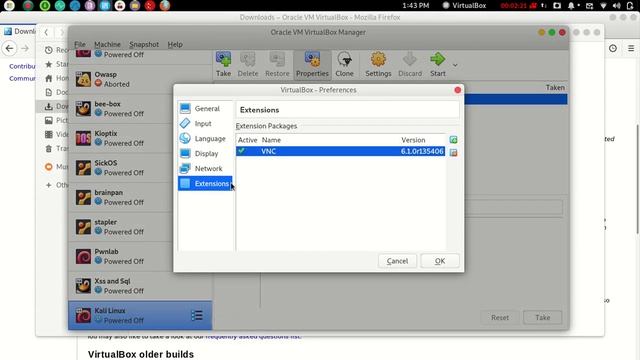Screen dimensions: 640x360
Task: Click the Active column header
Action: [247, 140]
